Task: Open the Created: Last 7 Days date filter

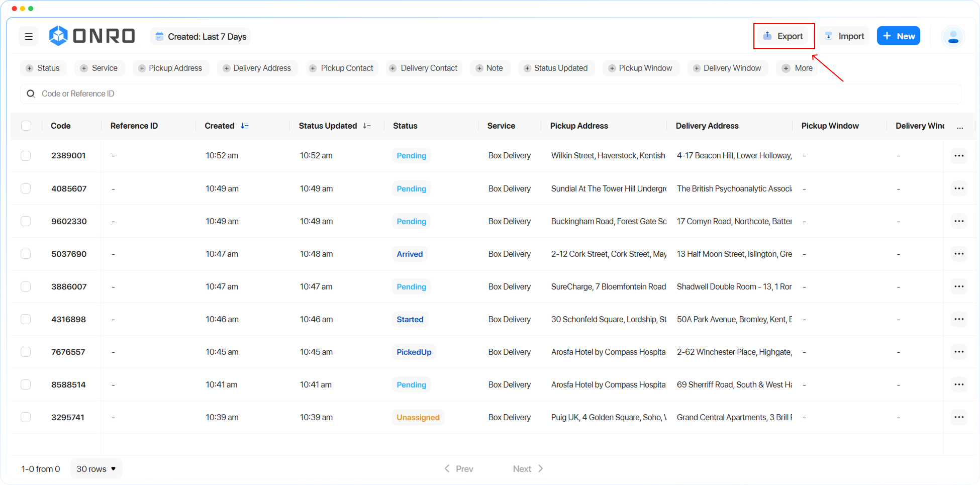Action: tap(201, 36)
